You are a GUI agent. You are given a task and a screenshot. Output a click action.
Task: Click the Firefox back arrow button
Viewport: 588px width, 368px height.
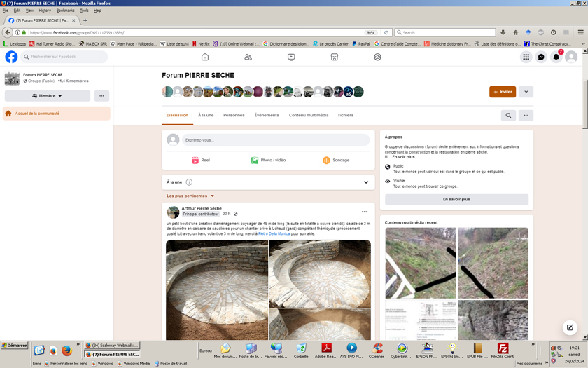point(8,33)
